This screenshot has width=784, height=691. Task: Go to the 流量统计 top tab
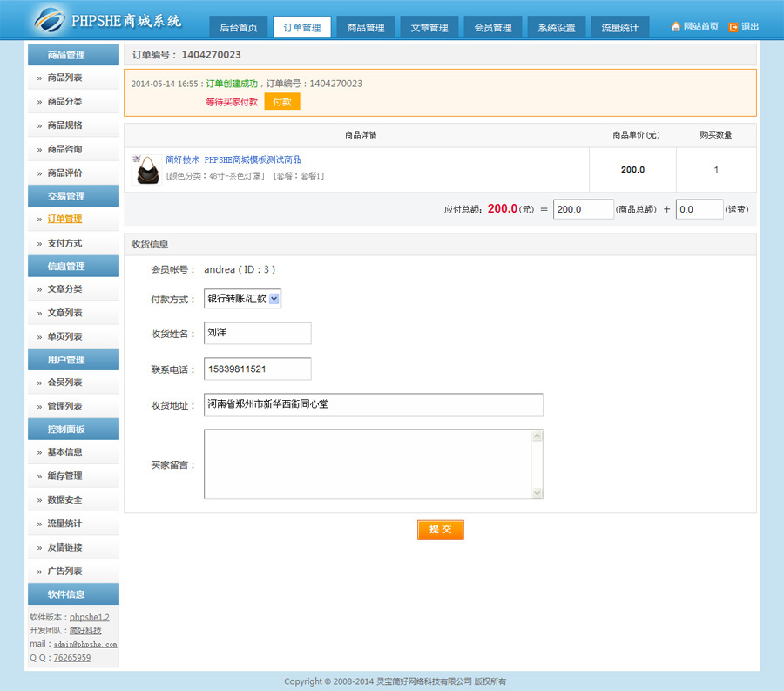(x=619, y=28)
